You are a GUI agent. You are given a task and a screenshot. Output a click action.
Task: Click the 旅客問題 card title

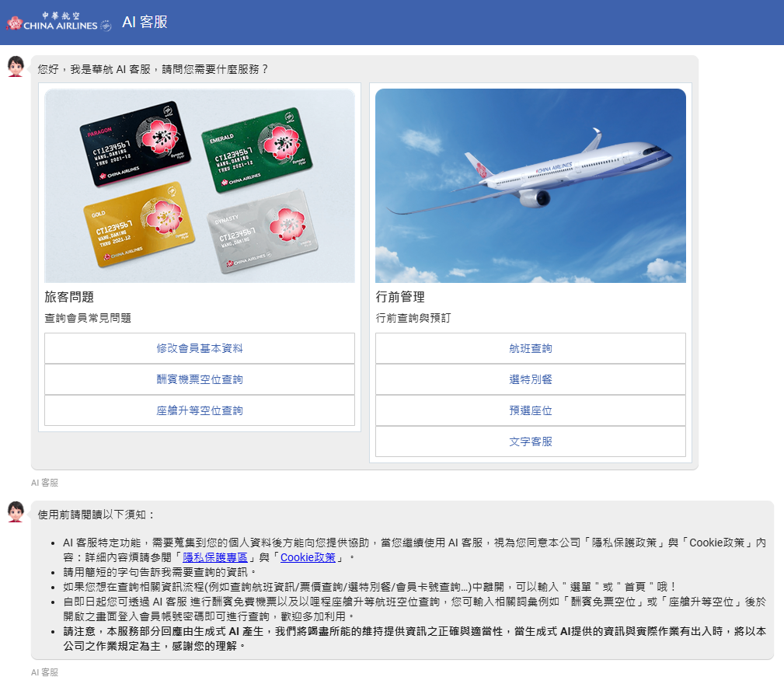(69, 297)
